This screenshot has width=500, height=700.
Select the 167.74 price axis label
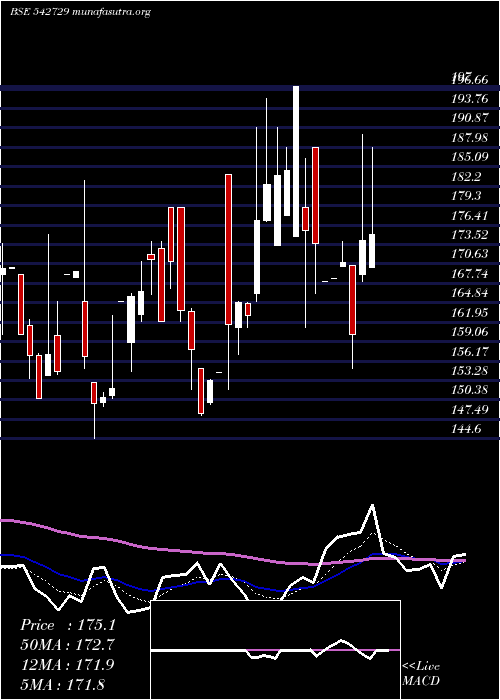[470, 274]
